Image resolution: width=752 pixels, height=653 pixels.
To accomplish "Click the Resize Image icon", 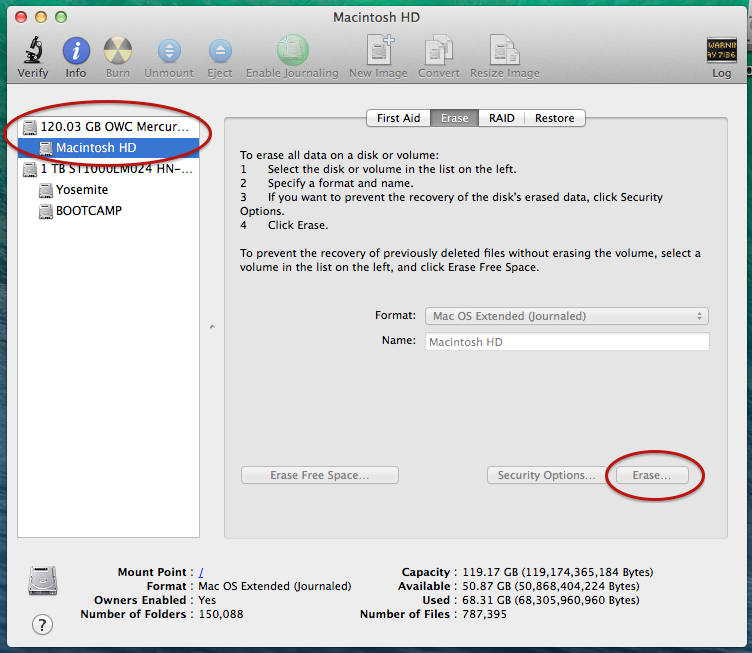I will 505,49.
